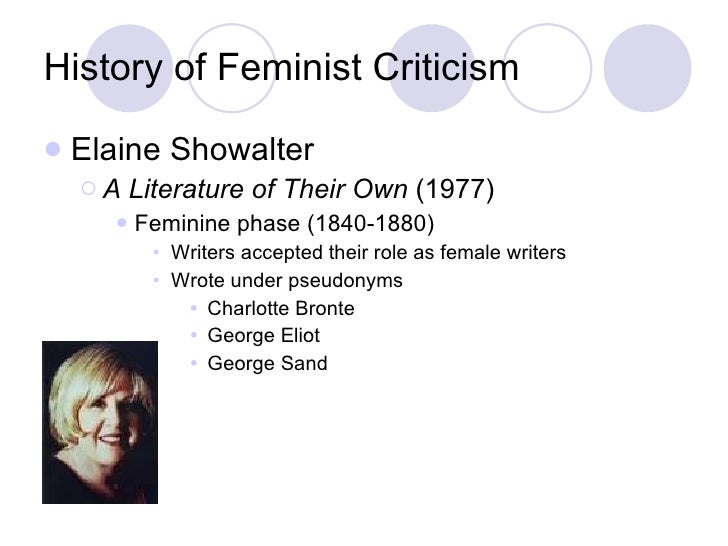728x546 pixels.
Task: Click the "Wrote under pseudonyms" line
Action: tap(287, 280)
